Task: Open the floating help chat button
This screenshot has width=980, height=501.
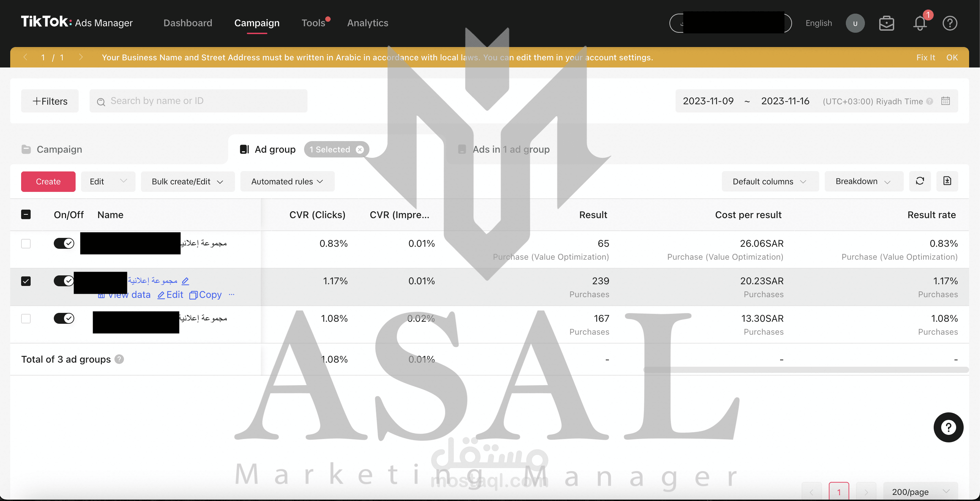Action: click(x=948, y=427)
